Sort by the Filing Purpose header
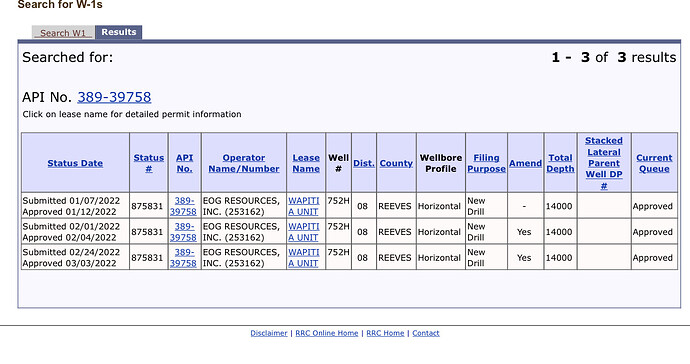 (486, 163)
